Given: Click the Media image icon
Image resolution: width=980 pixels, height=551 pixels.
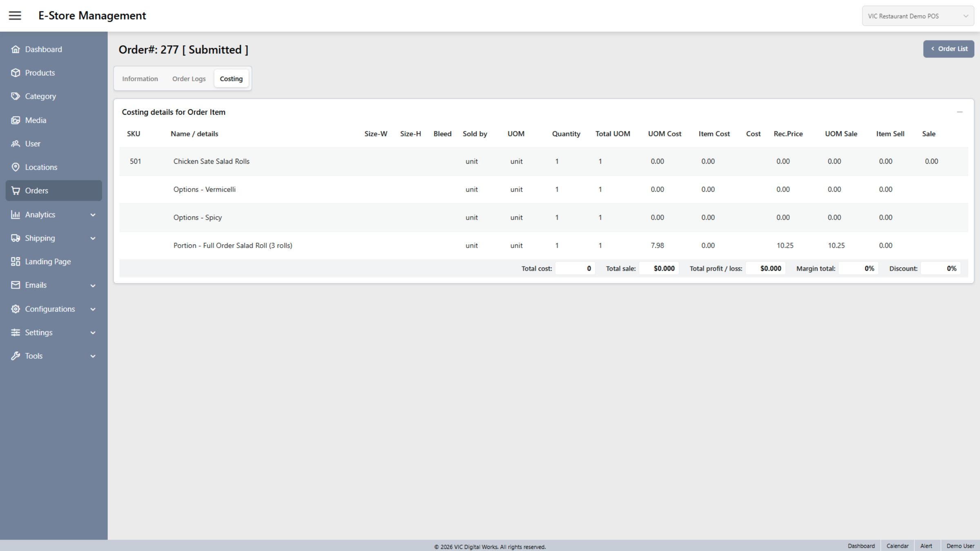Looking at the screenshot, I should 16,120.
